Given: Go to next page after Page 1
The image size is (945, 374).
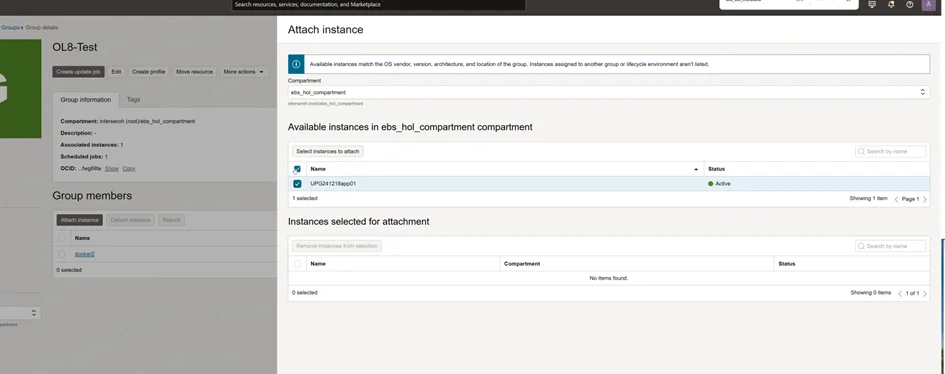Looking at the screenshot, I should point(925,199).
